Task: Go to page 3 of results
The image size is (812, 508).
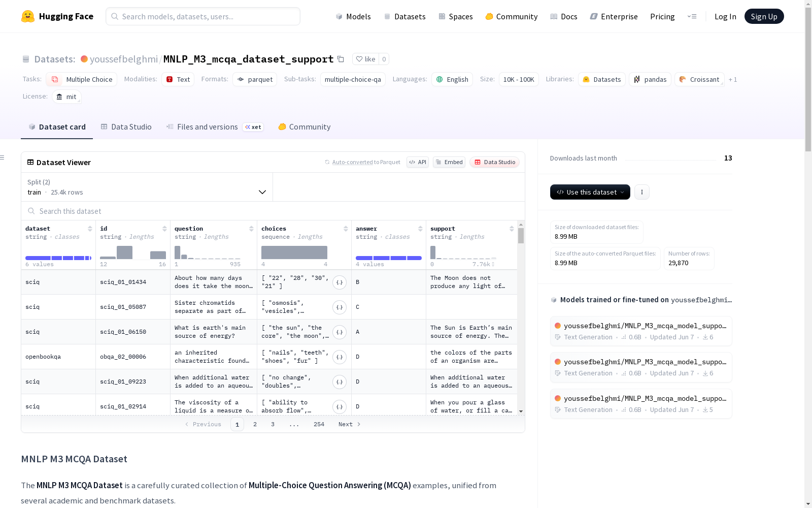Action: (x=273, y=424)
